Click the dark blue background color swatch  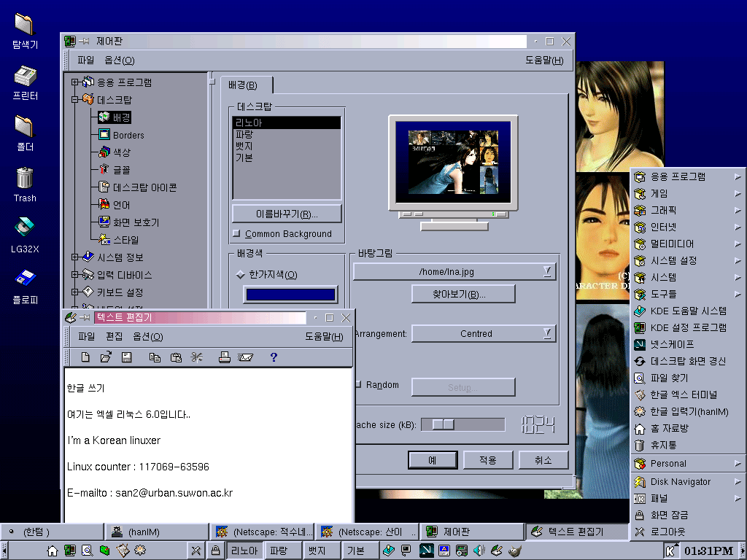(290, 295)
